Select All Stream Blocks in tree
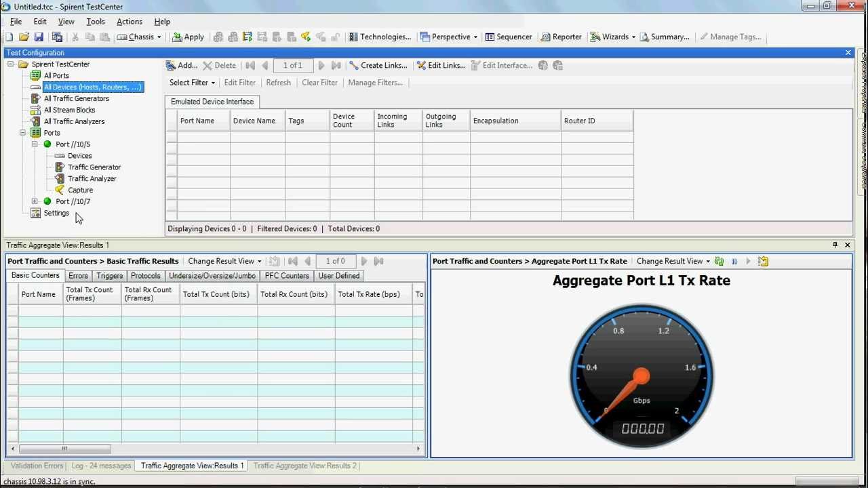The image size is (868, 488). [69, 110]
